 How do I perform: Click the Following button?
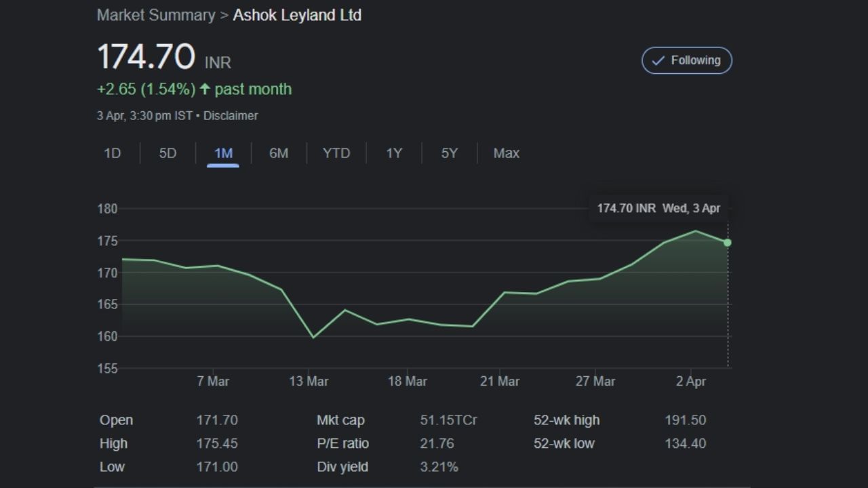click(687, 60)
